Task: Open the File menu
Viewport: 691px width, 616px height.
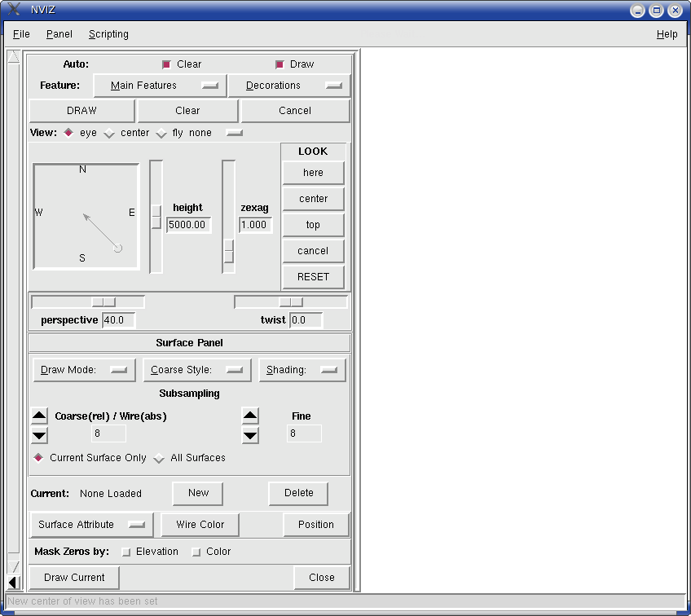Action: click(21, 34)
